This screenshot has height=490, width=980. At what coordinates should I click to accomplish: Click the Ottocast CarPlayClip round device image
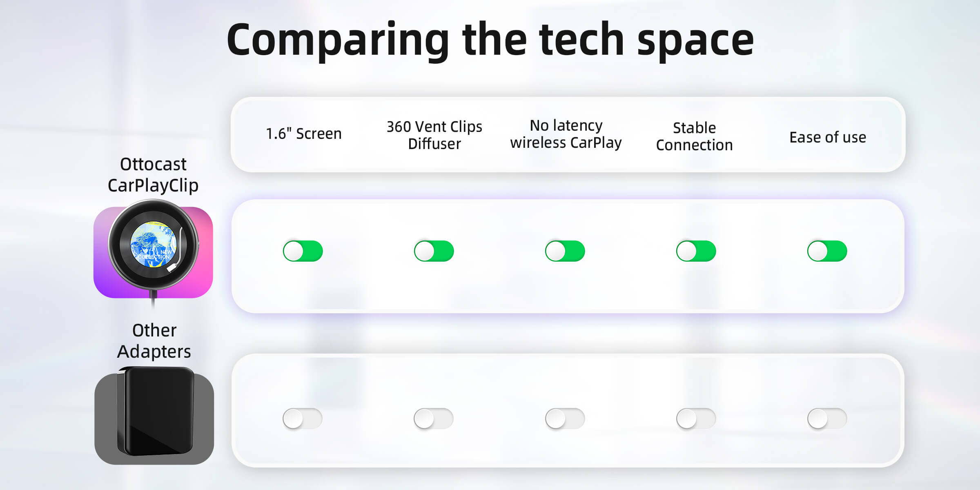pyautogui.click(x=153, y=245)
